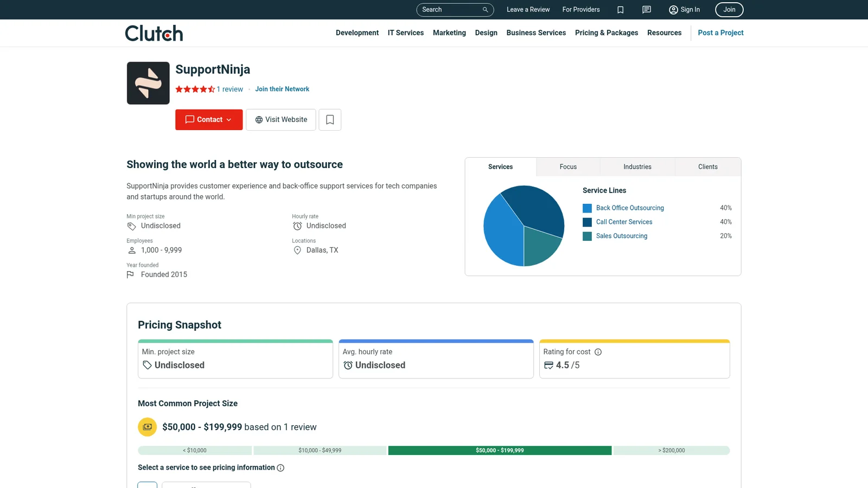Click the Back Office Outsourcing color swatch

pos(587,208)
